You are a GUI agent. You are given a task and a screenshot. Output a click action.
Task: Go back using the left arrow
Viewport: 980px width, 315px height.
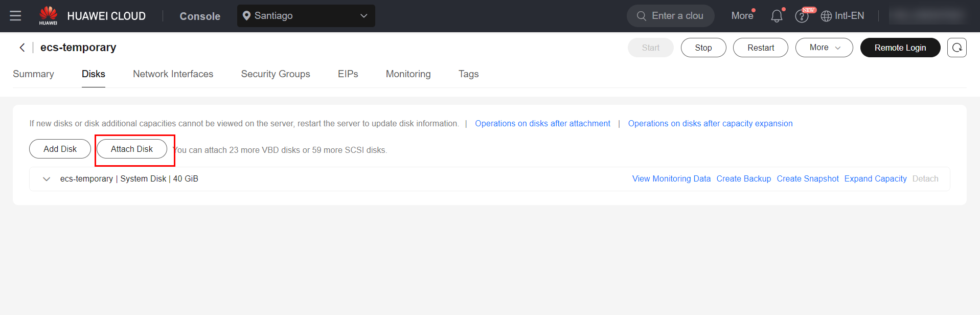pos(22,48)
